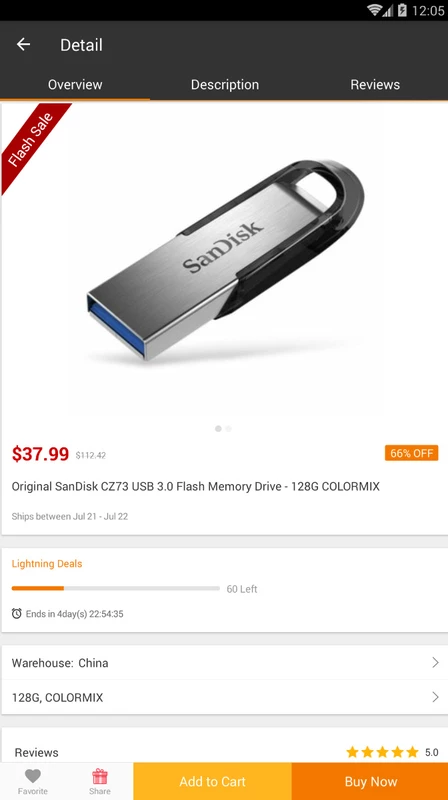
Task: Select the first image pagination dot
Action: (x=218, y=429)
